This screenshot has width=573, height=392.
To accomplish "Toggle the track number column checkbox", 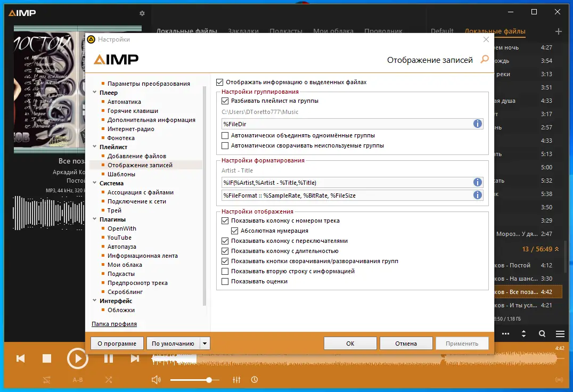I will pyautogui.click(x=225, y=220).
